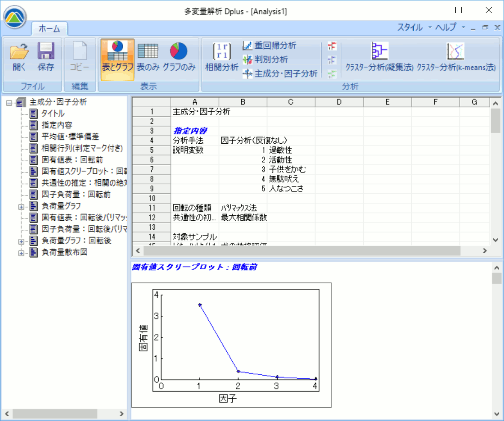Click the scree plot chart
504x421 pixels.
231,345
